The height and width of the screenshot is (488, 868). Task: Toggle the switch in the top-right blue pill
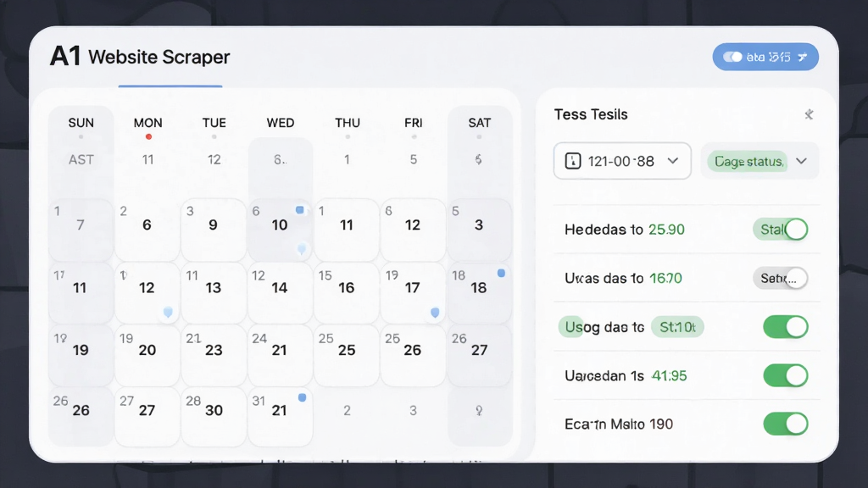tap(732, 57)
